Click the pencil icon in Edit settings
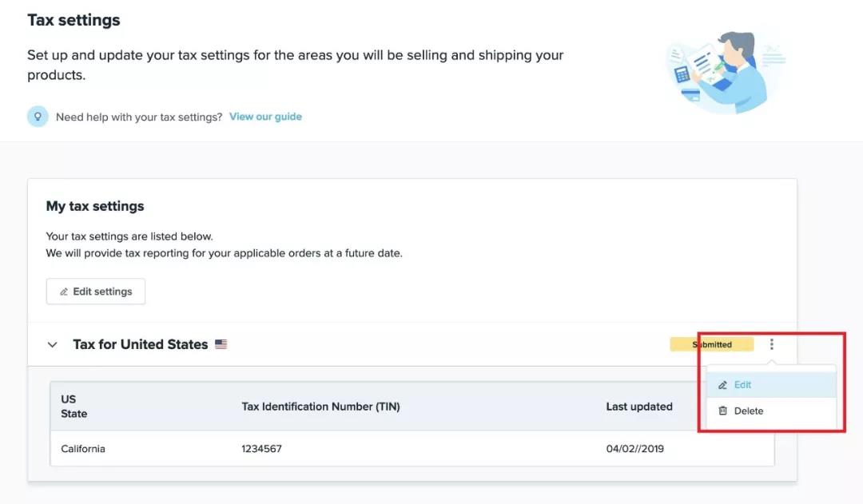Image resolution: width=863 pixels, height=504 pixels. click(64, 292)
